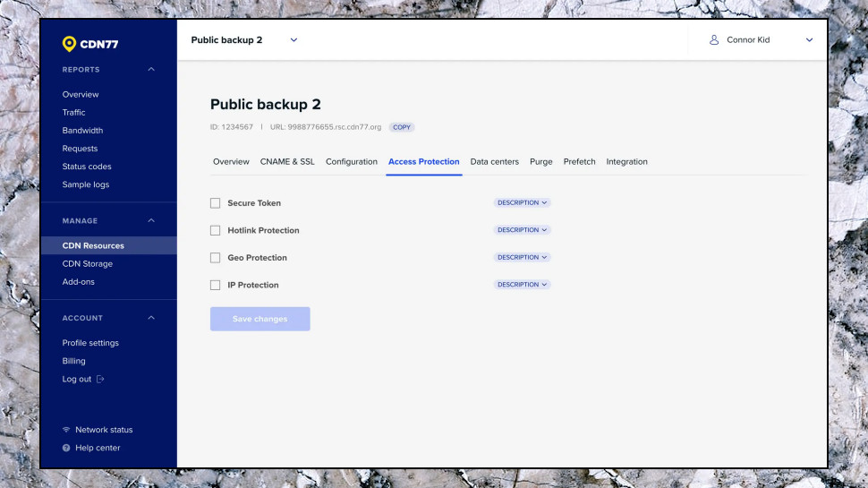The image size is (868, 488).
Task: Check the IP Protection checkbox
Action: click(216, 286)
